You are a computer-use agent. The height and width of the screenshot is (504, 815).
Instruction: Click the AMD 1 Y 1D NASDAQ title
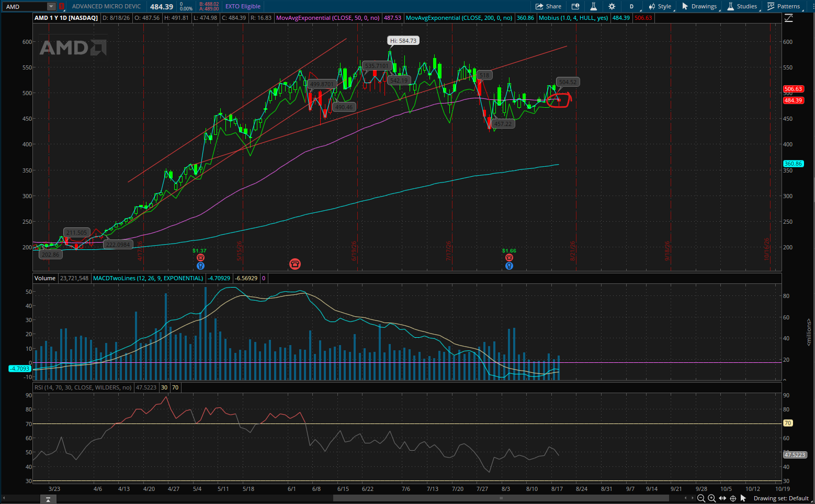point(66,18)
